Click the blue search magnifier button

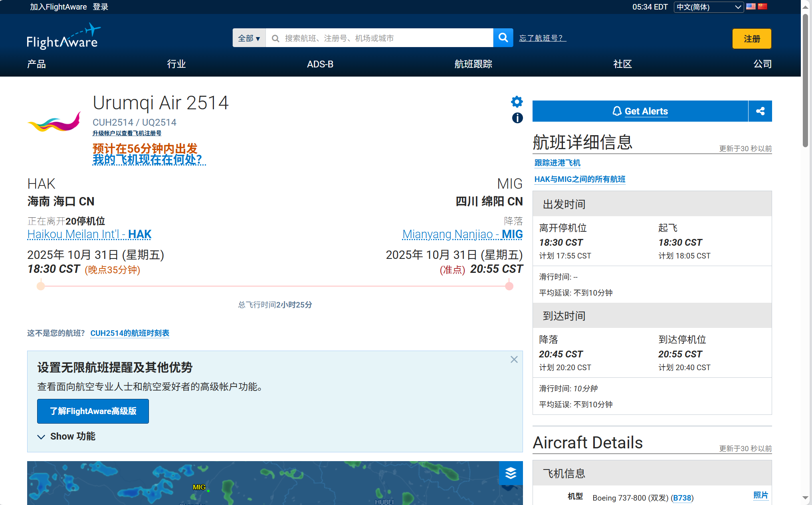coord(503,38)
